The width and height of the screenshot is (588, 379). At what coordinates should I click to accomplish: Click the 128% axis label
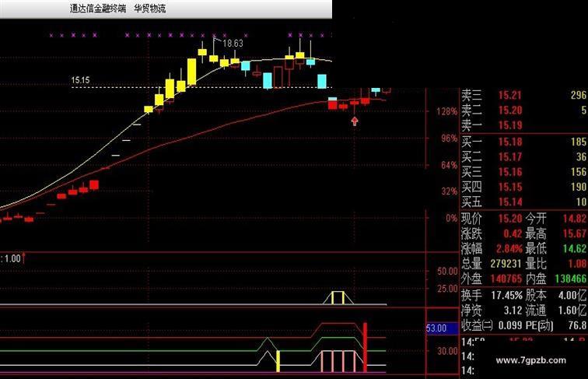click(446, 111)
